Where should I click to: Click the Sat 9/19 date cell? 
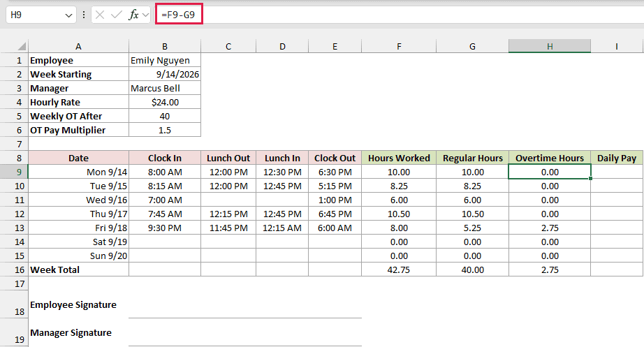(x=78, y=242)
